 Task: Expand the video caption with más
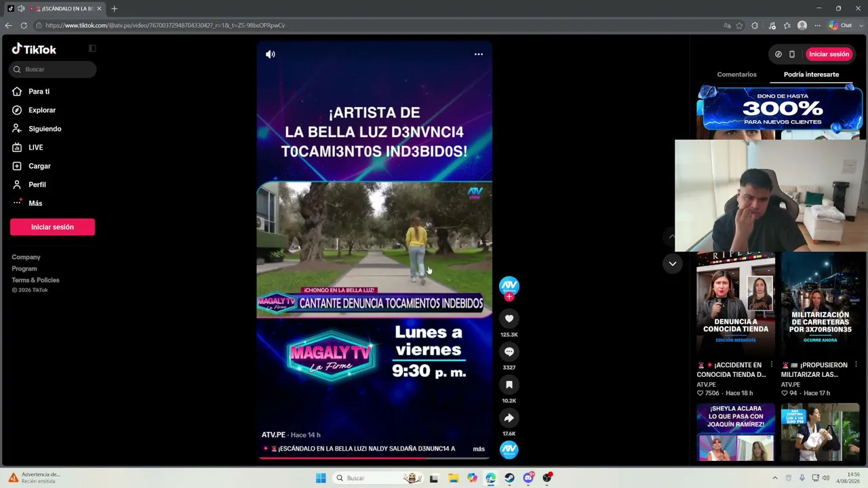click(479, 449)
